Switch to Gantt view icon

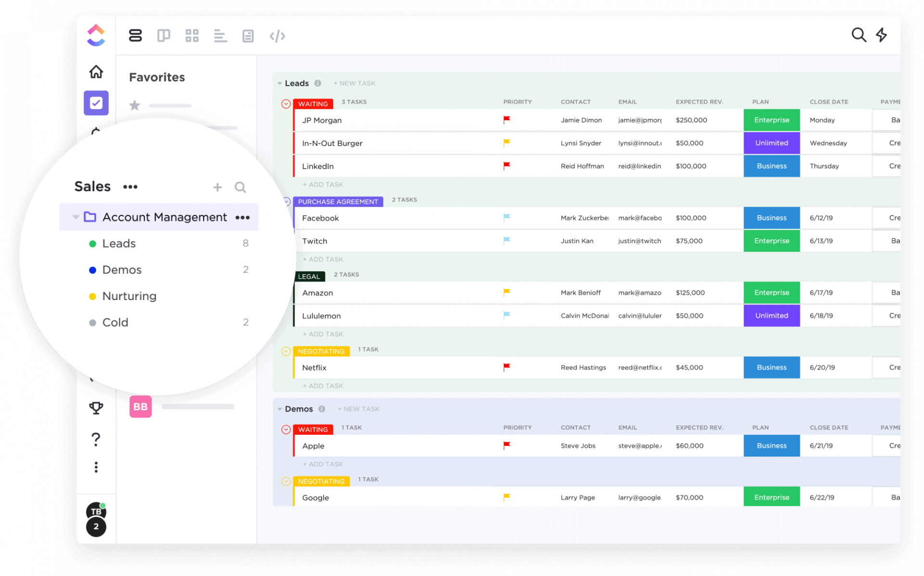(x=220, y=36)
